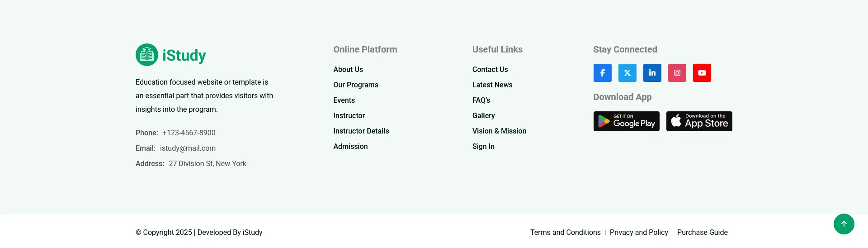
Task: Click the App Store download badge
Action: click(699, 121)
